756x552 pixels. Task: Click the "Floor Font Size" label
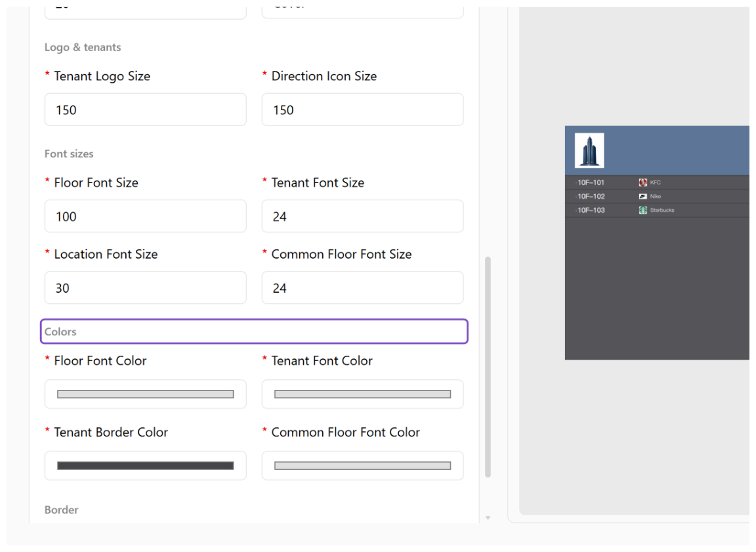click(x=96, y=182)
